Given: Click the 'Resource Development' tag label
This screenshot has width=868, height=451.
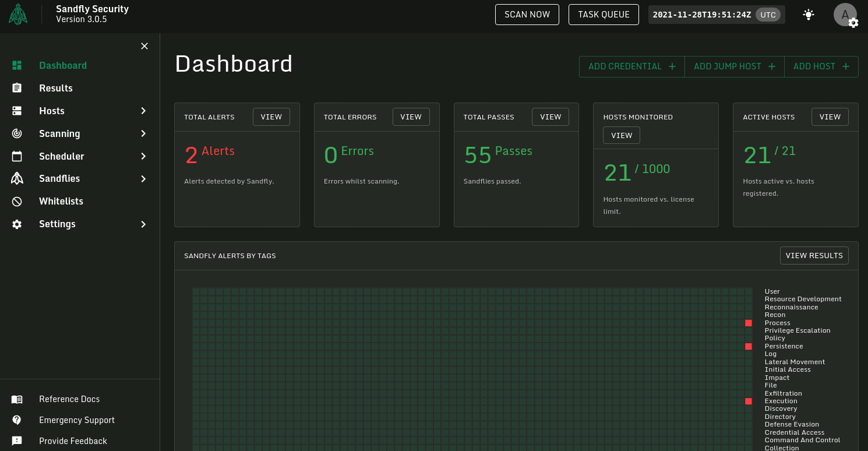Looking at the screenshot, I should pos(803,299).
